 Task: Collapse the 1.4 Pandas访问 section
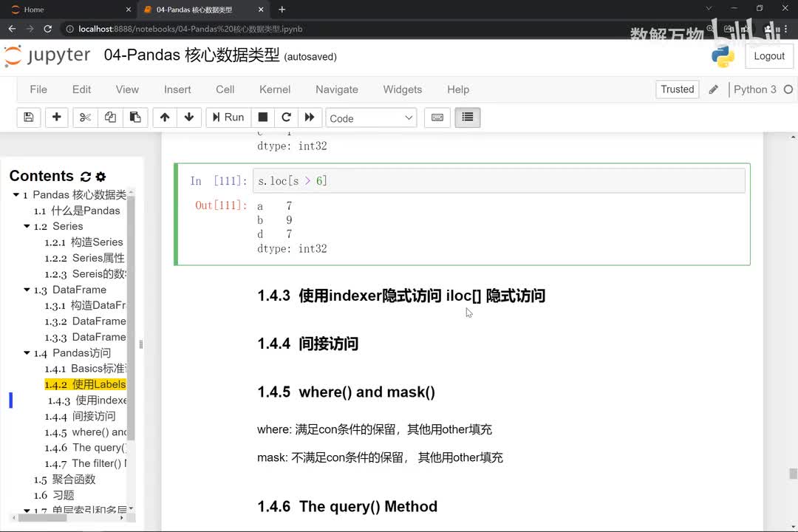(x=27, y=352)
